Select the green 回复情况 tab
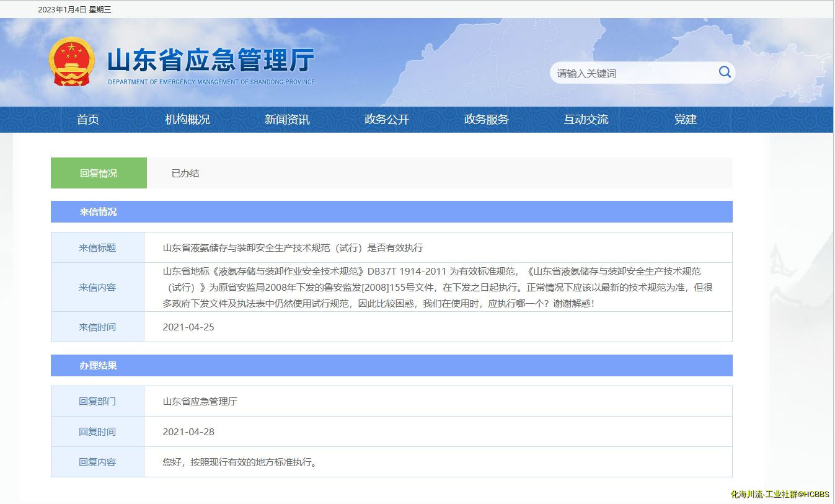 pos(99,173)
